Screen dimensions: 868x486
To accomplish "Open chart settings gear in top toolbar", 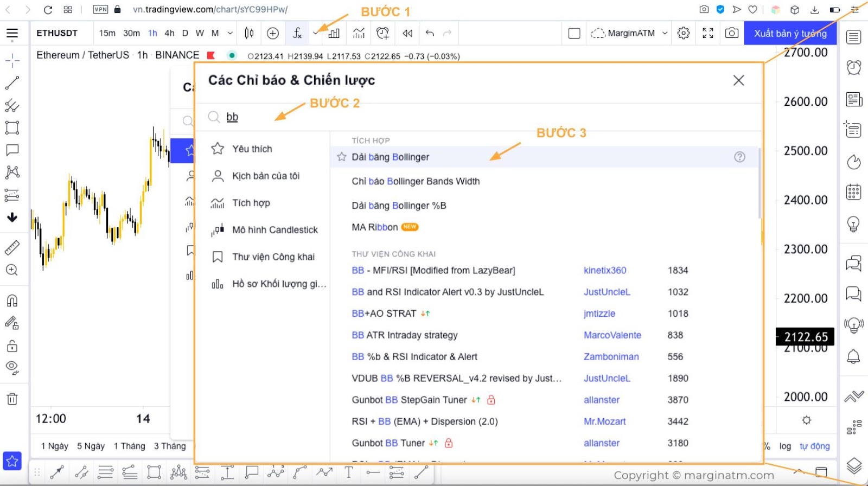I will [684, 33].
